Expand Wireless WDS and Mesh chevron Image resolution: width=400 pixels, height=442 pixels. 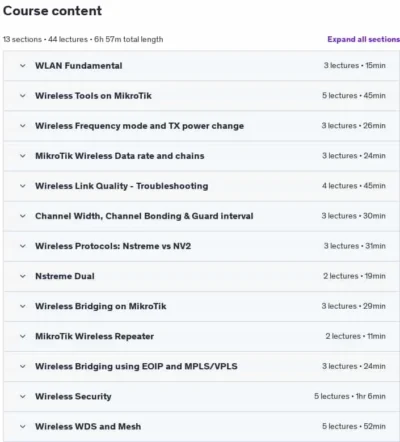click(x=23, y=426)
